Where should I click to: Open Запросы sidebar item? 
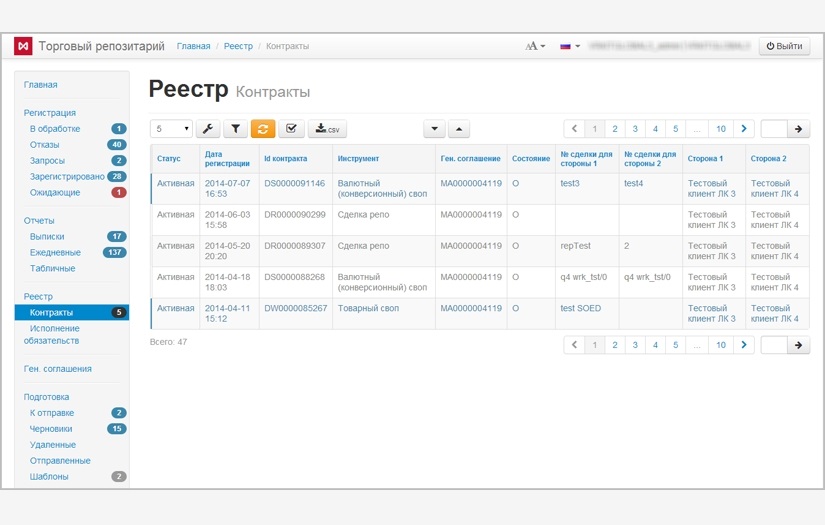(x=47, y=160)
